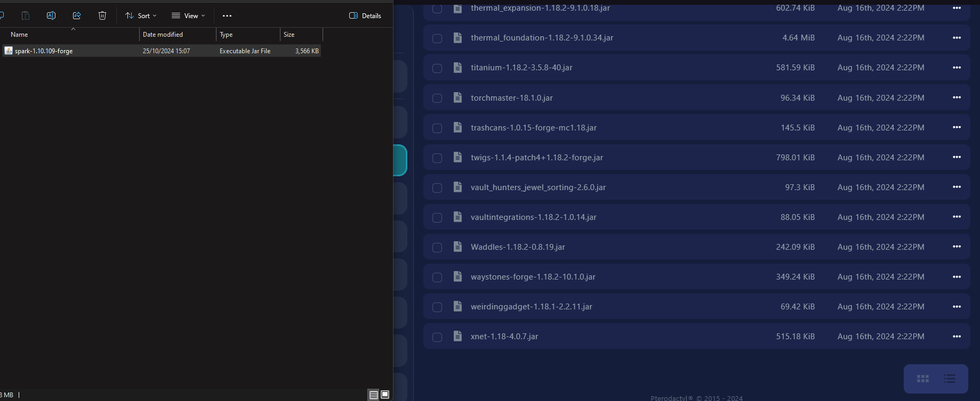
Task: Expand the View dropdown in Explorer
Action: pos(188,16)
